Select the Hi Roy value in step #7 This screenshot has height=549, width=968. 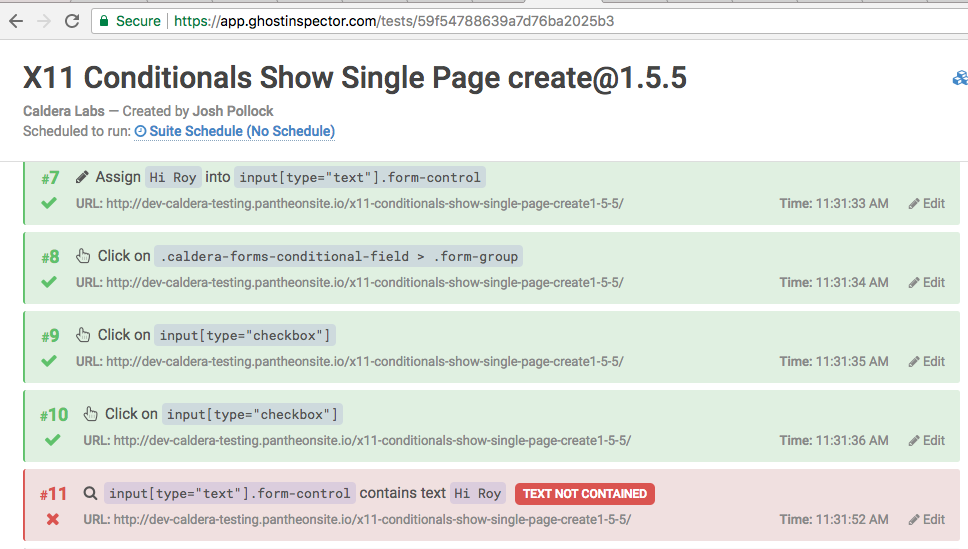coord(173,178)
